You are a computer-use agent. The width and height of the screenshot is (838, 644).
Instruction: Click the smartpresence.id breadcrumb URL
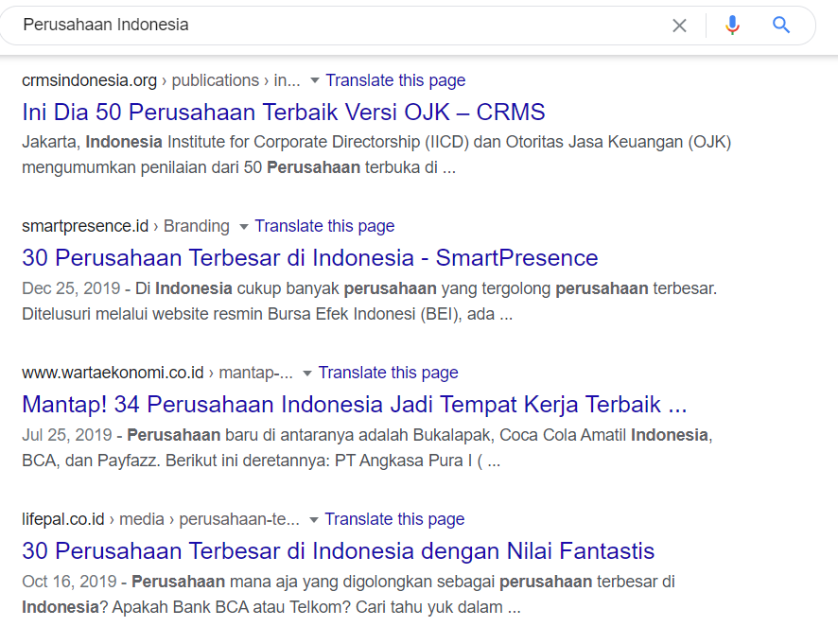click(85, 226)
